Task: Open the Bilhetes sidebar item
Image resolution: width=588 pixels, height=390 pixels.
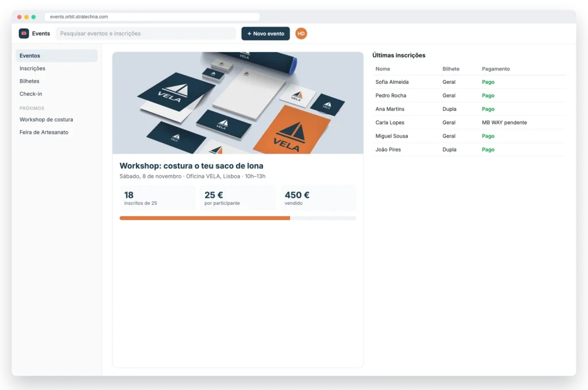Action: [57, 81]
